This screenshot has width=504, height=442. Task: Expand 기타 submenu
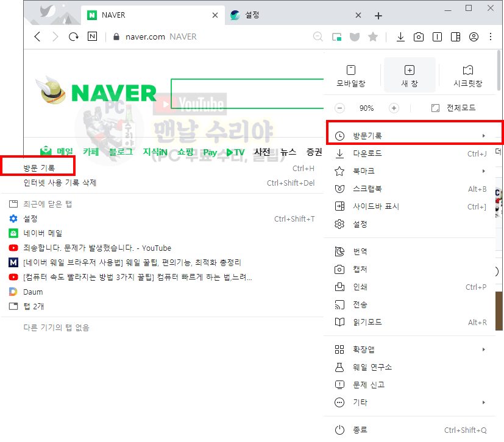[x=411, y=402]
